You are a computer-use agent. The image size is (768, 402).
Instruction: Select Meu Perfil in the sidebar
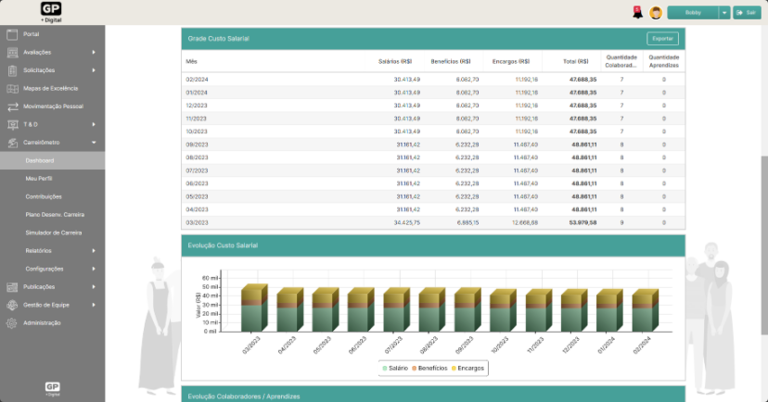tap(41, 178)
